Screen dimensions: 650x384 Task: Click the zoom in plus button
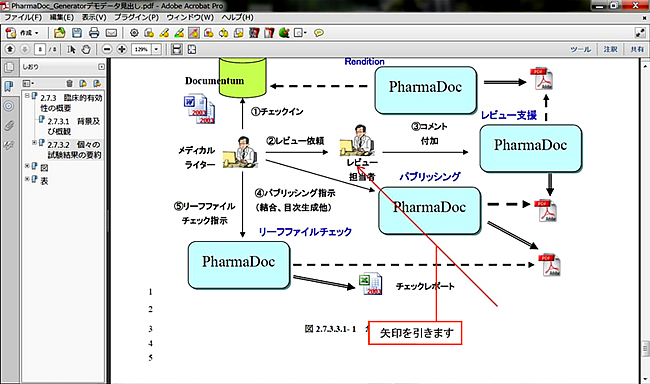tap(121, 49)
